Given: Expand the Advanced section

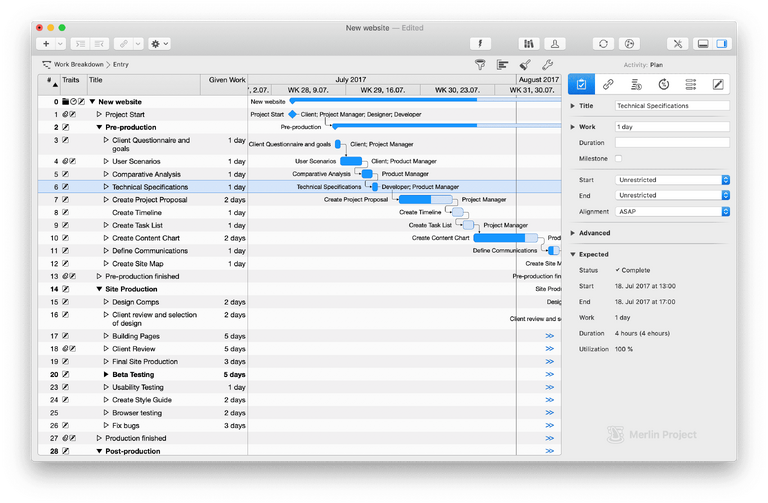Looking at the screenshot, I should (572, 233).
